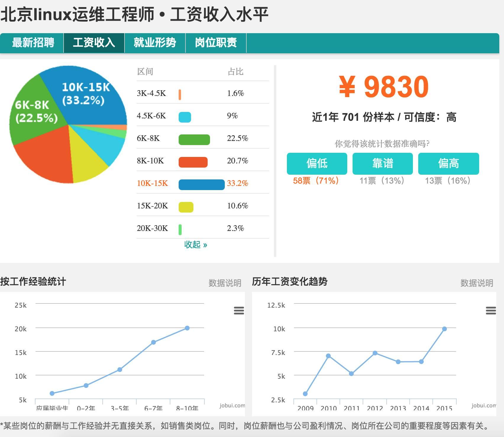
Task: Open 数据说明 for work experience chart
Action: click(225, 283)
